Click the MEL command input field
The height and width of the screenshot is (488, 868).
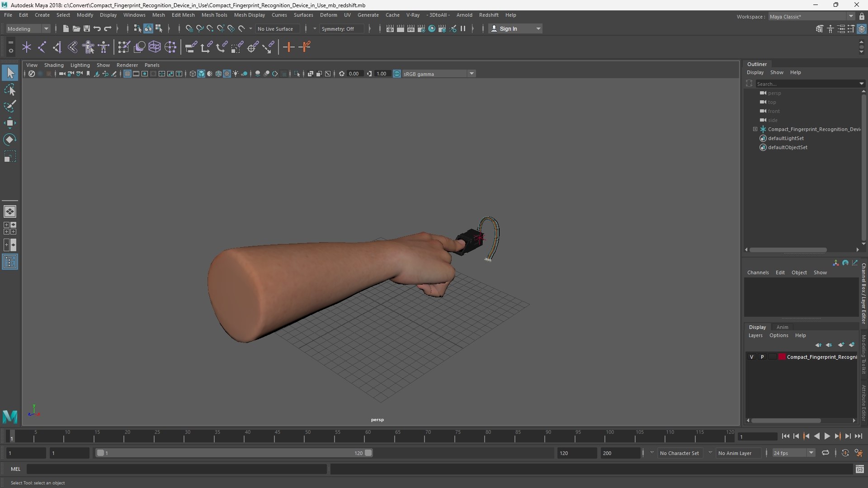pyautogui.click(x=176, y=469)
